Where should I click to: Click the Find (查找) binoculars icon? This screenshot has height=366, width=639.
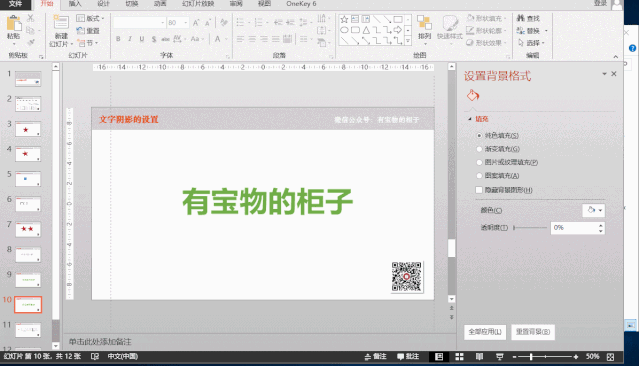point(520,18)
